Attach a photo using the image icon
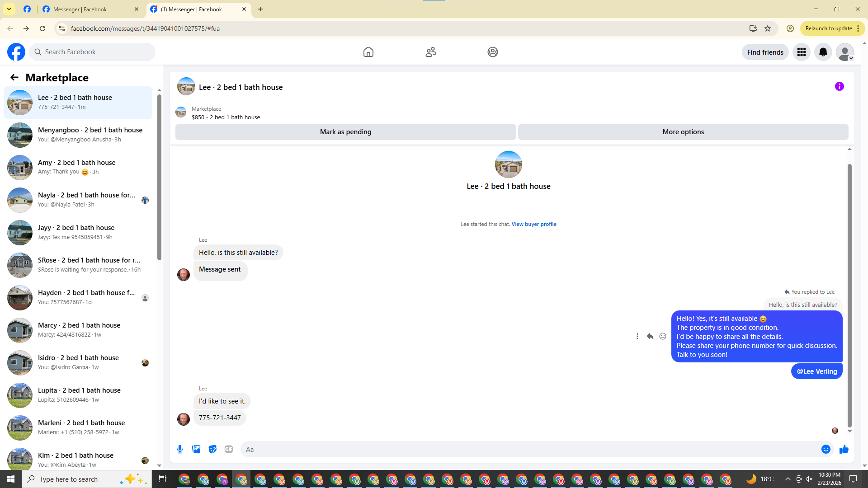Screen dimensions: 868x488 [196, 449]
